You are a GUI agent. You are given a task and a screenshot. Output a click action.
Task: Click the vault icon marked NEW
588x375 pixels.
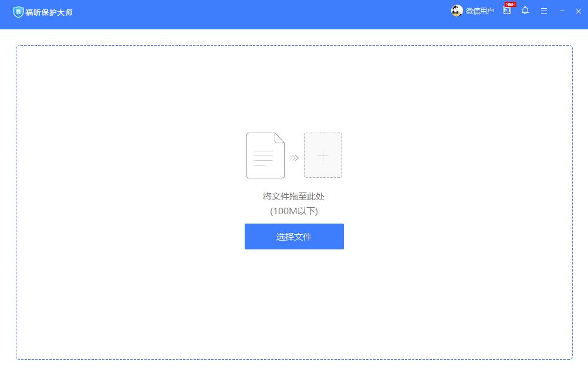click(x=506, y=11)
